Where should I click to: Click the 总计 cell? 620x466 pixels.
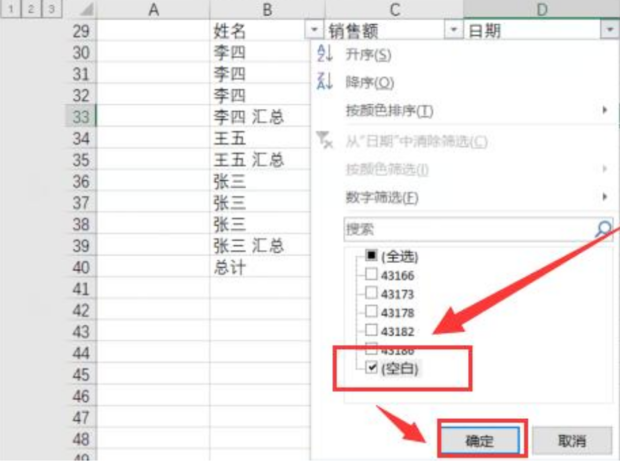(x=260, y=267)
